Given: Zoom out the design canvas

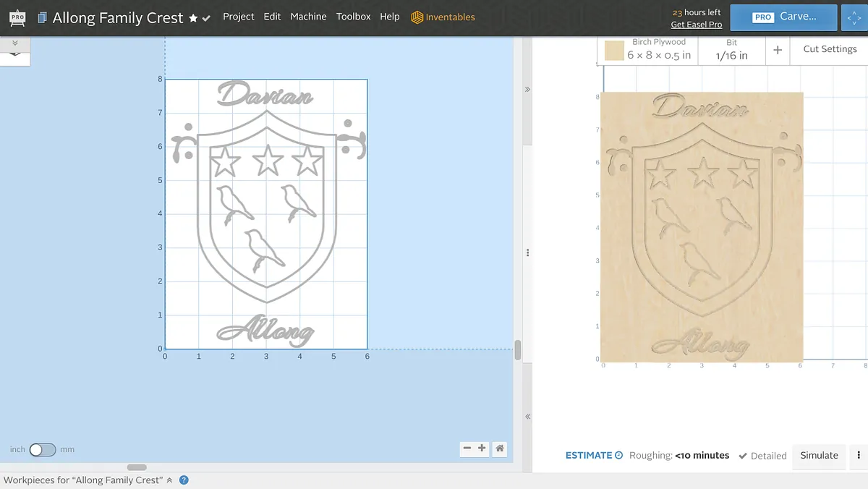Looking at the screenshot, I should 467,448.
